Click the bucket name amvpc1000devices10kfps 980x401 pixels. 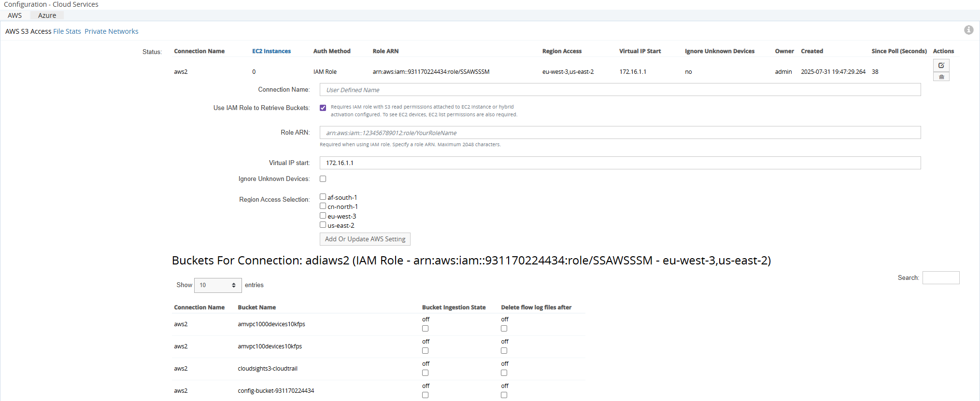pyautogui.click(x=271, y=324)
